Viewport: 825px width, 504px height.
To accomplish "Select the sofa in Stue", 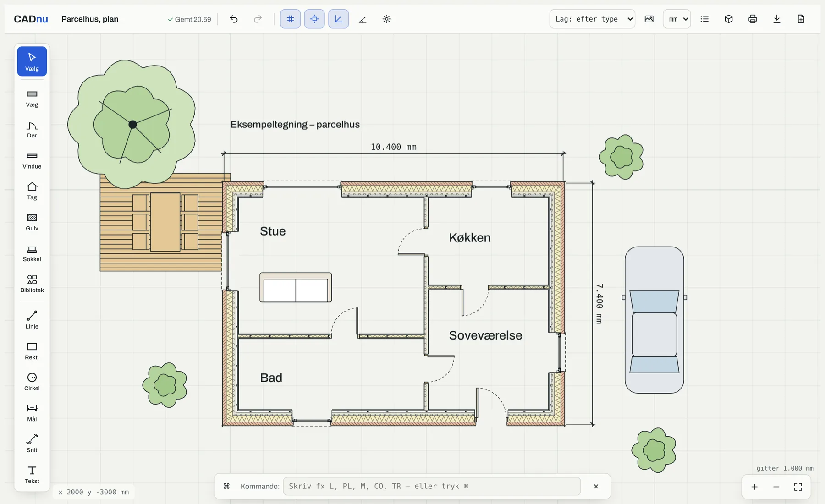I will click(296, 287).
